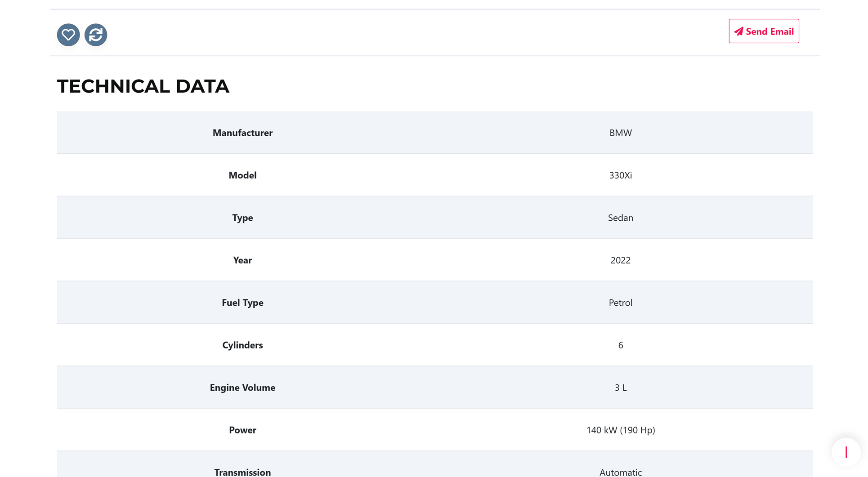
Task: Select the Type row label
Action: [x=242, y=218]
